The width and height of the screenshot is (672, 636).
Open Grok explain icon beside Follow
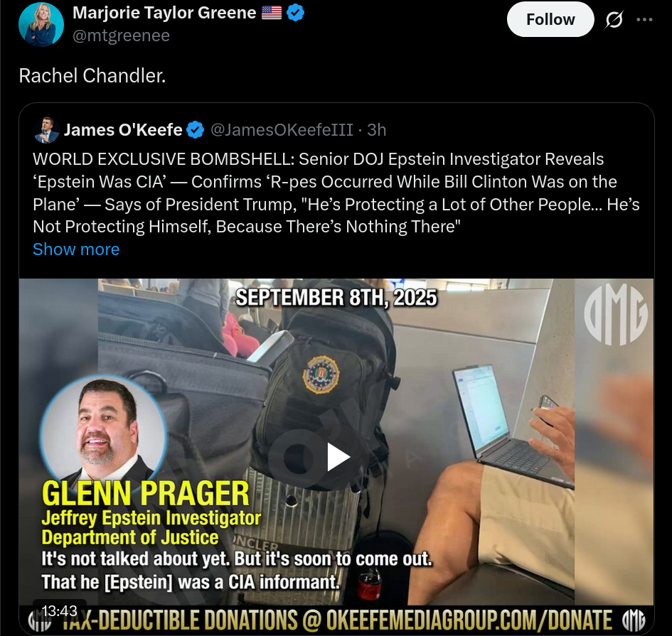tap(614, 20)
